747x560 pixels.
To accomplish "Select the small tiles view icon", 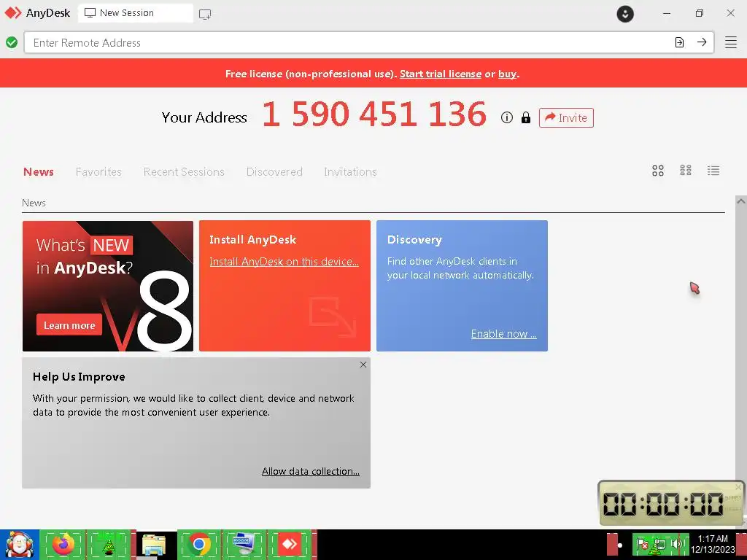I will click(x=686, y=171).
